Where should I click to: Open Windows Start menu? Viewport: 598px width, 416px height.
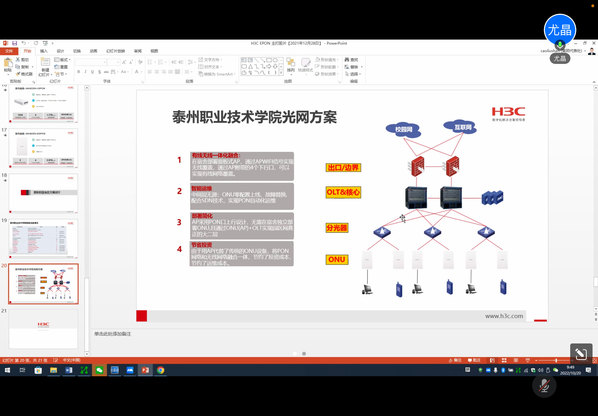point(7,370)
